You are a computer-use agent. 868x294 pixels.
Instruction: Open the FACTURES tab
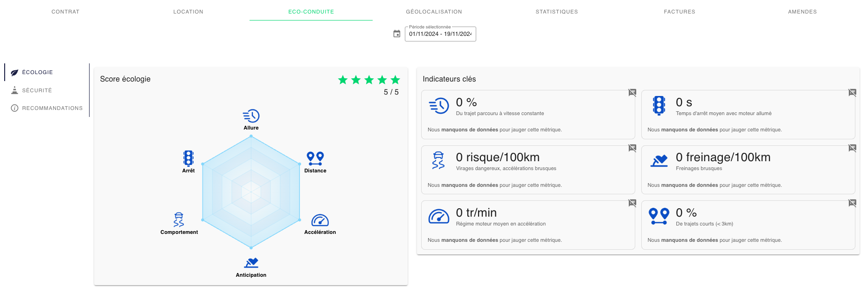click(x=680, y=12)
